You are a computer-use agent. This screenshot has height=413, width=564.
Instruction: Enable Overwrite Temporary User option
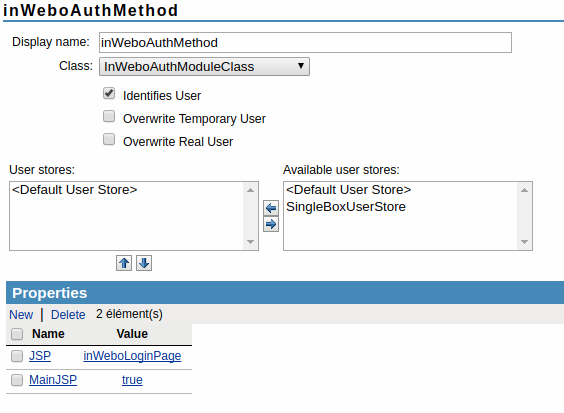pyautogui.click(x=109, y=117)
